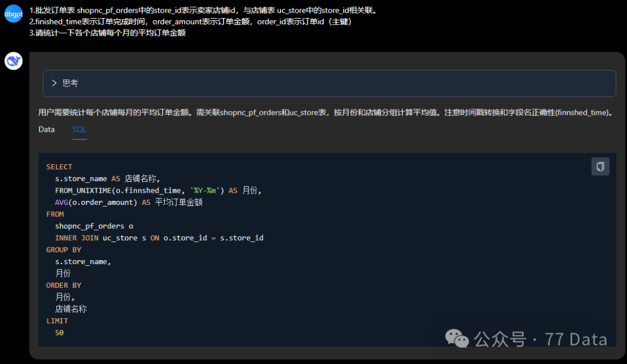The image size is (627, 364).
Task: Click the value 50 under LIMIT
Action: tap(59, 333)
